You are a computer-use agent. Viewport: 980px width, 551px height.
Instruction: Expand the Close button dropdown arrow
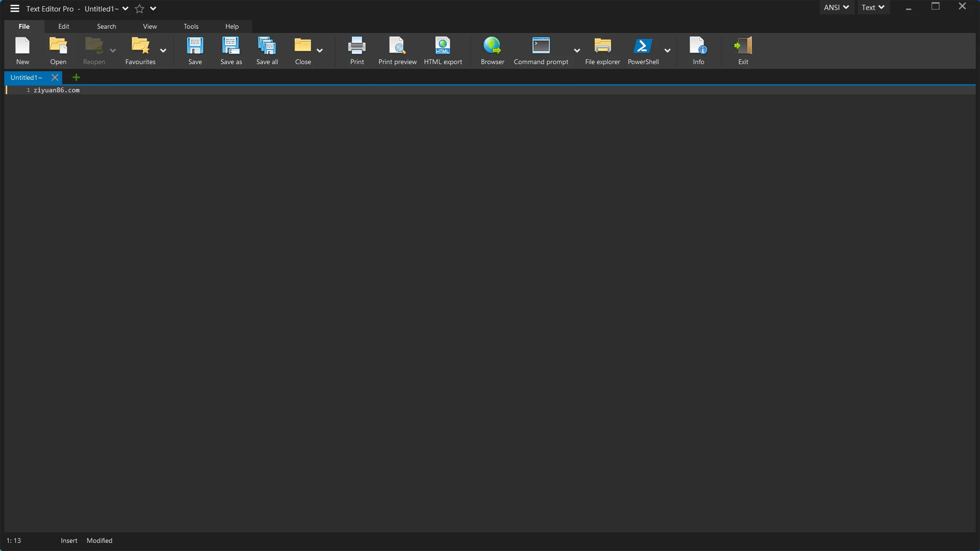coord(320,51)
